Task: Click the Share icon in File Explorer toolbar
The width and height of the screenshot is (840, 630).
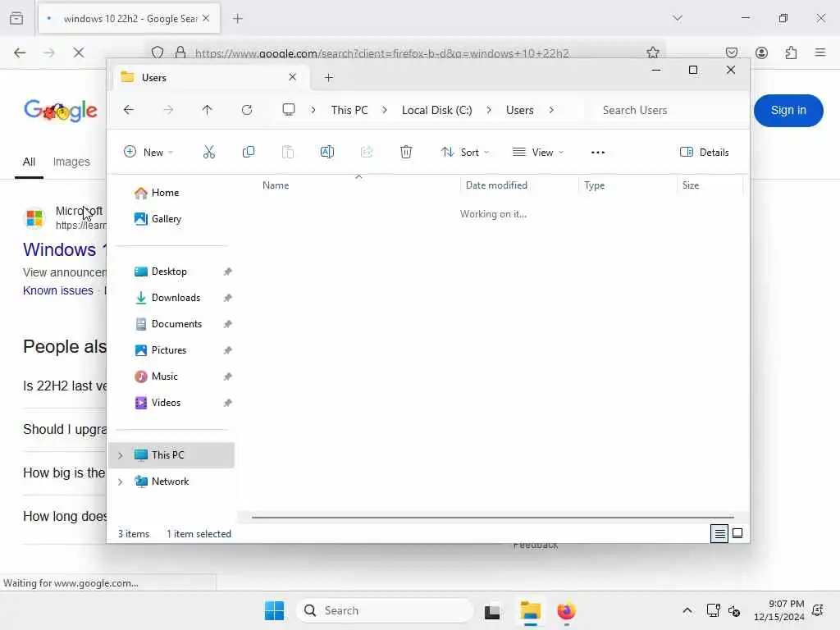Action: (x=367, y=152)
